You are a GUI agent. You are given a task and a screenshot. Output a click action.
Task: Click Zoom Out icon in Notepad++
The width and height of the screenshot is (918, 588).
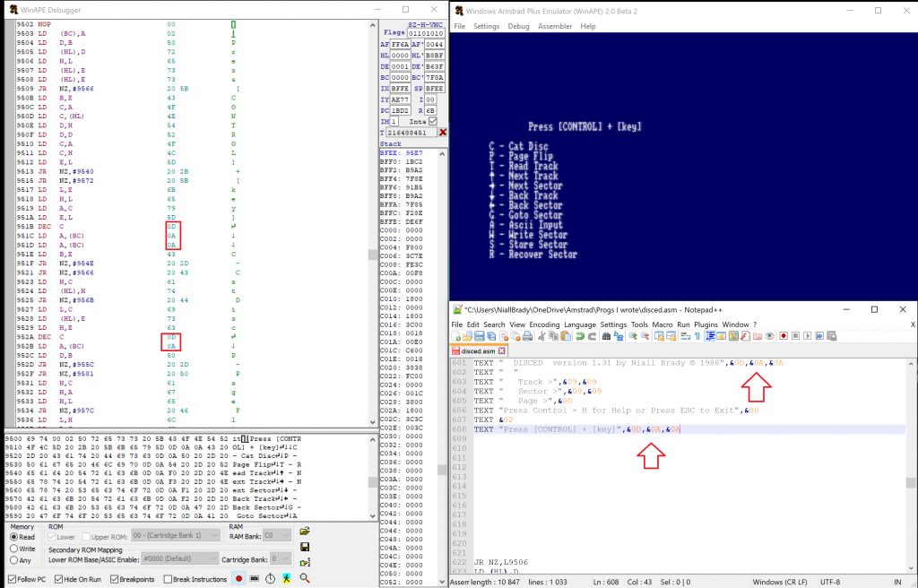pyautogui.click(x=645, y=336)
